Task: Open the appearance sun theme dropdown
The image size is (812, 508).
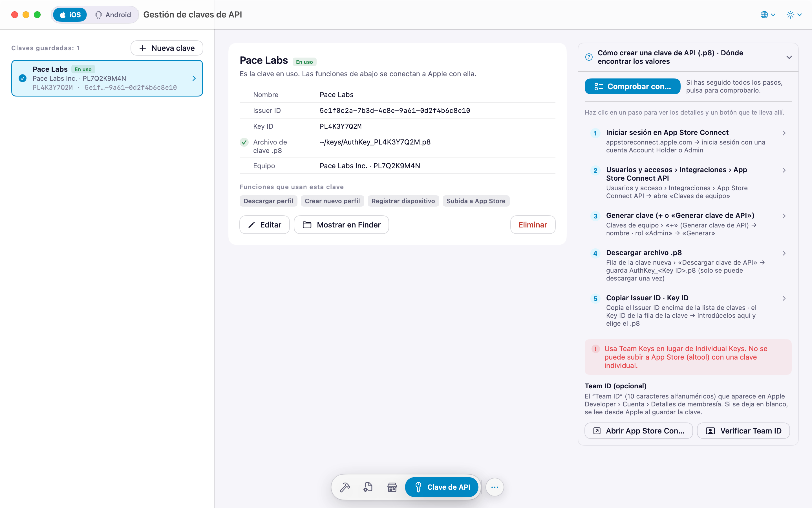Action: 794,15
